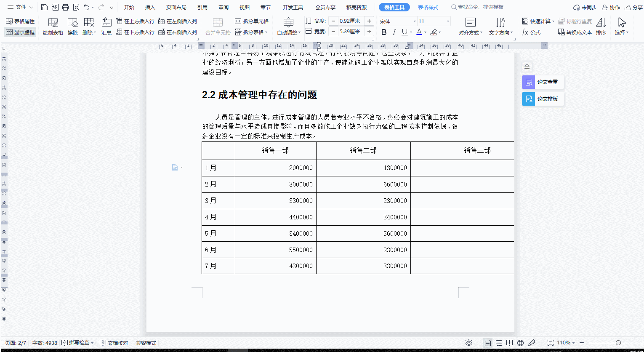Click the 未同步 sync status button
Screen dimensions: 644x352
(585, 7)
